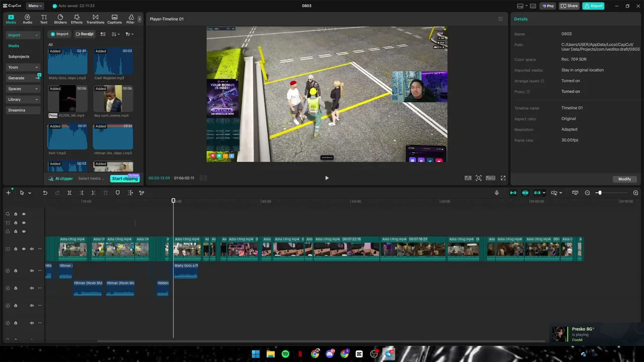
Task: Toggle auto snapping on the timeline
Action: tap(525, 193)
